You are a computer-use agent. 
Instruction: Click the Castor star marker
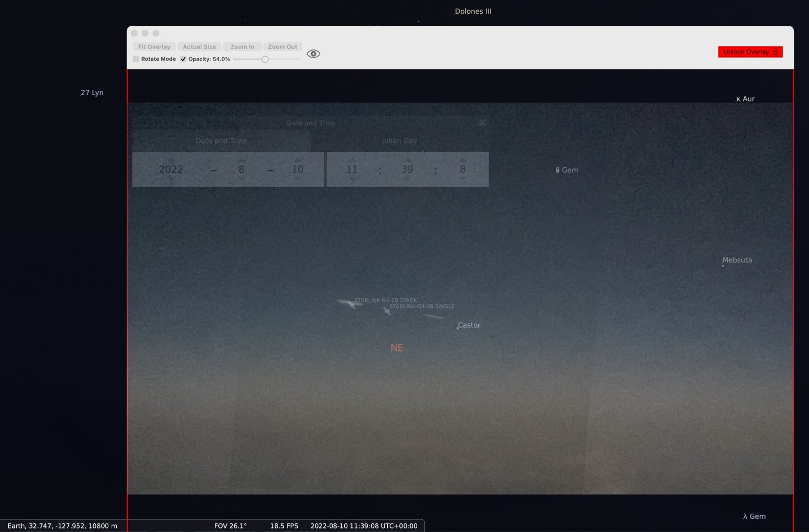458,328
